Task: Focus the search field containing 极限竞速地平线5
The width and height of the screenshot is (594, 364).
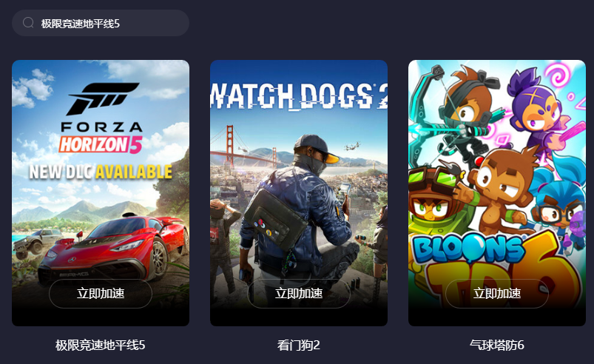Action: pyautogui.click(x=101, y=23)
